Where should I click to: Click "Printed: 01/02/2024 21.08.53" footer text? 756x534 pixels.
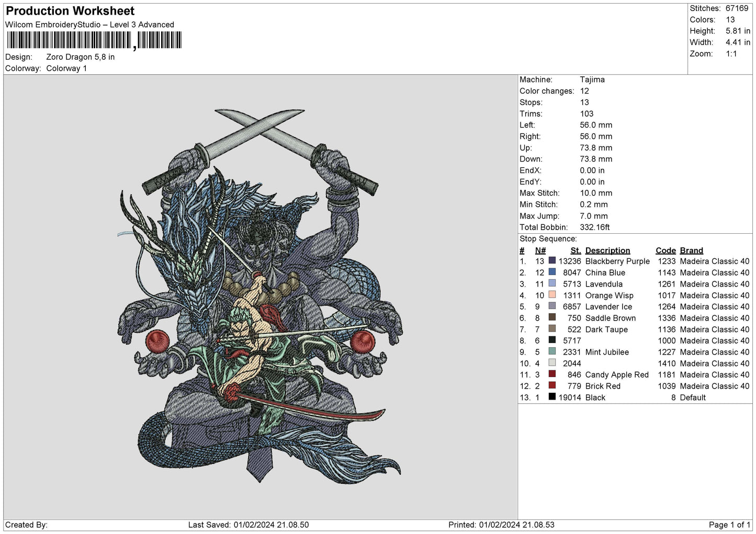click(x=501, y=525)
